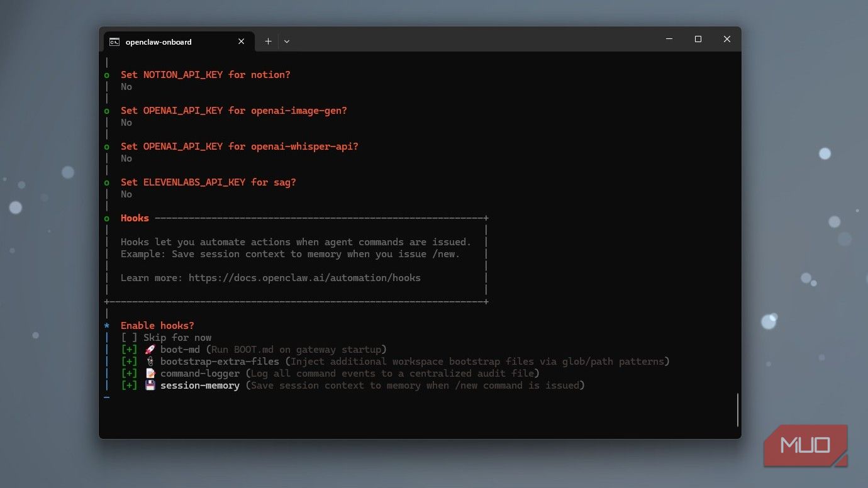Screen dimensions: 868x488
Task: Click the "Enable hooks?" prompt text
Action: coord(157,326)
